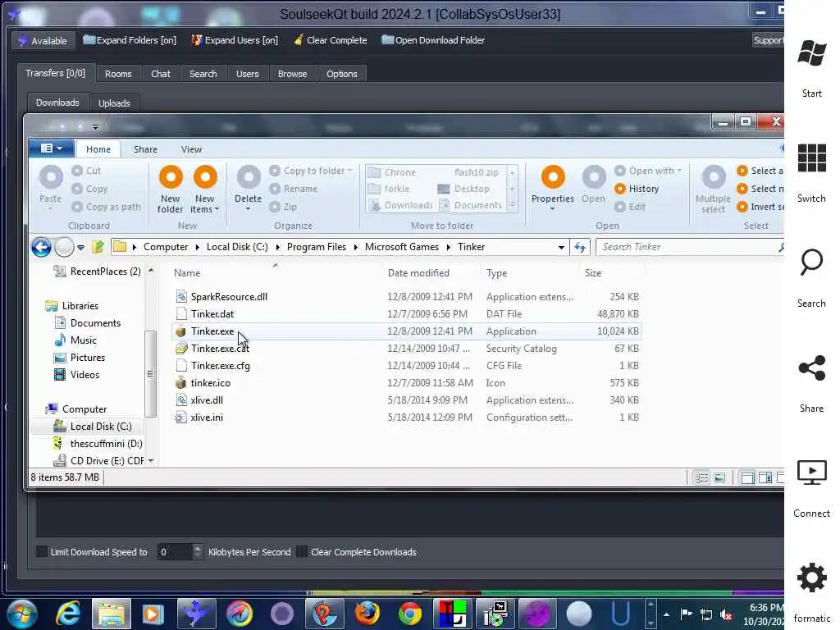This screenshot has width=840, height=630.
Task: Open the Rooms tab in Soulseek
Action: coord(118,74)
